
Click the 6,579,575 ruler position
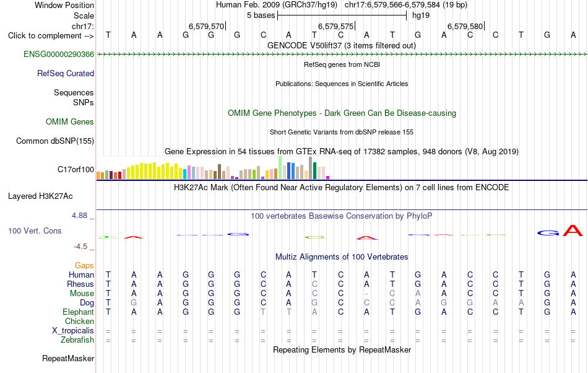point(335,26)
